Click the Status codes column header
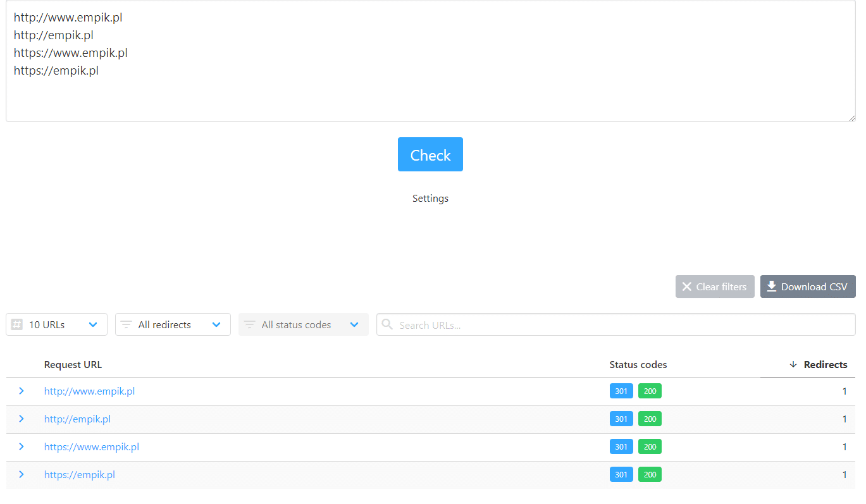The width and height of the screenshot is (866, 504). 638,365
